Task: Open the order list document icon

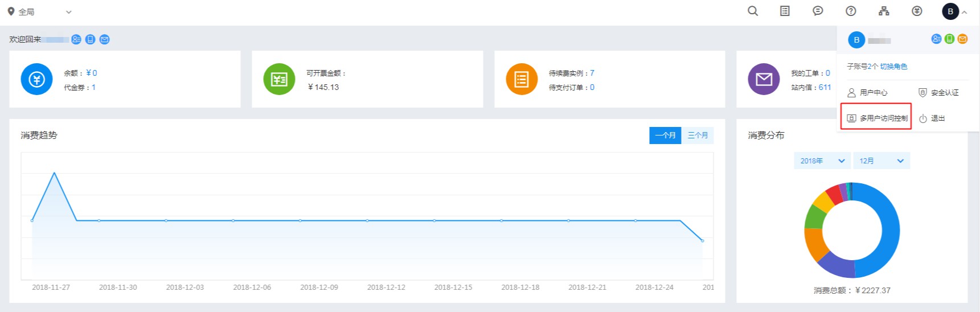Action: click(x=785, y=11)
